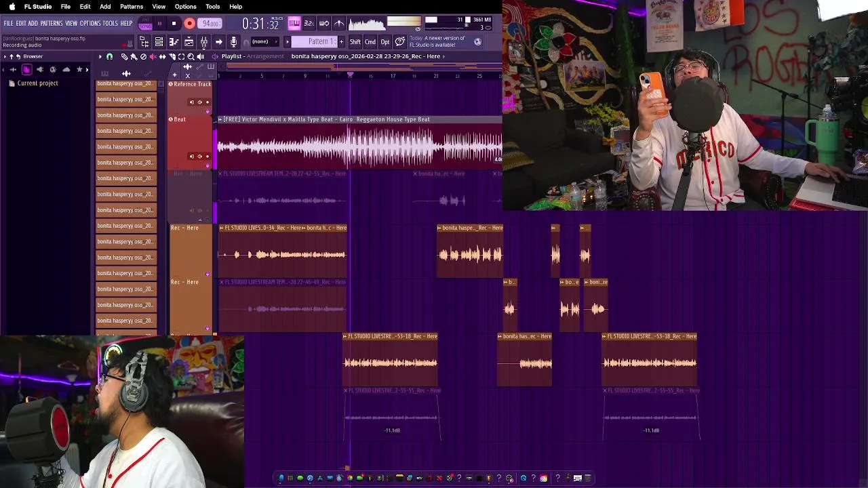Open the in-app uppercase FILE menu

[8, 24]
